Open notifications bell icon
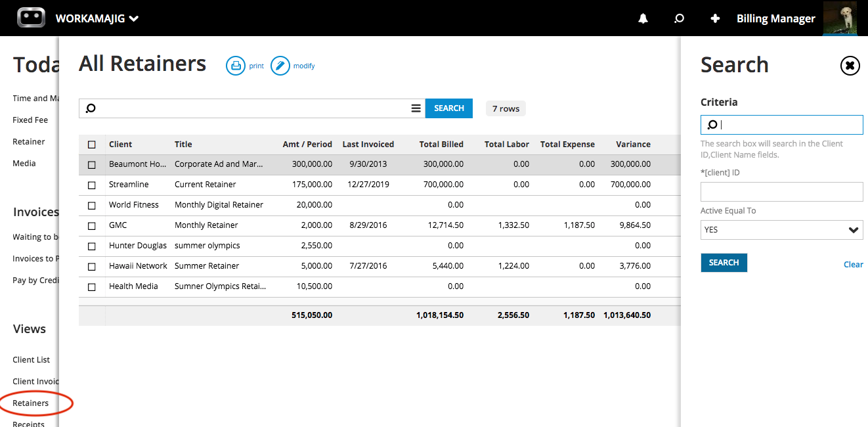Viewport: 868px width, 427px height. point(643,18)
